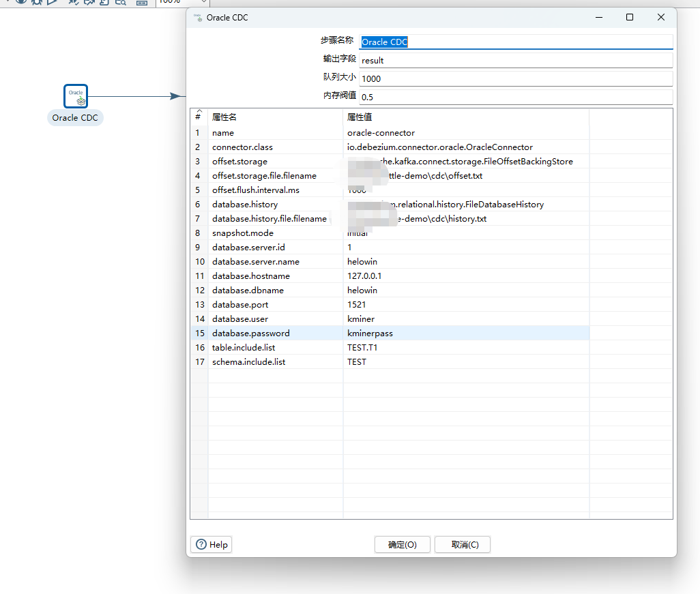The height and width of the screenshot is (594, 700).
Task: Select the offset.storage.file.filename property cell
Action: click(x=276, y=175)
